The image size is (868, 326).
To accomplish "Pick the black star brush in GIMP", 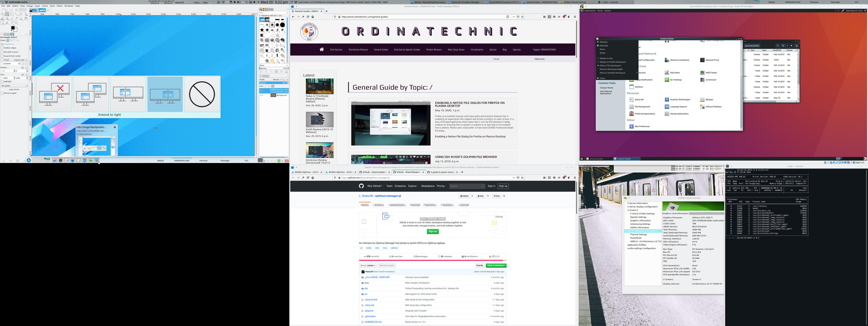I will click(x=262, y=30).
